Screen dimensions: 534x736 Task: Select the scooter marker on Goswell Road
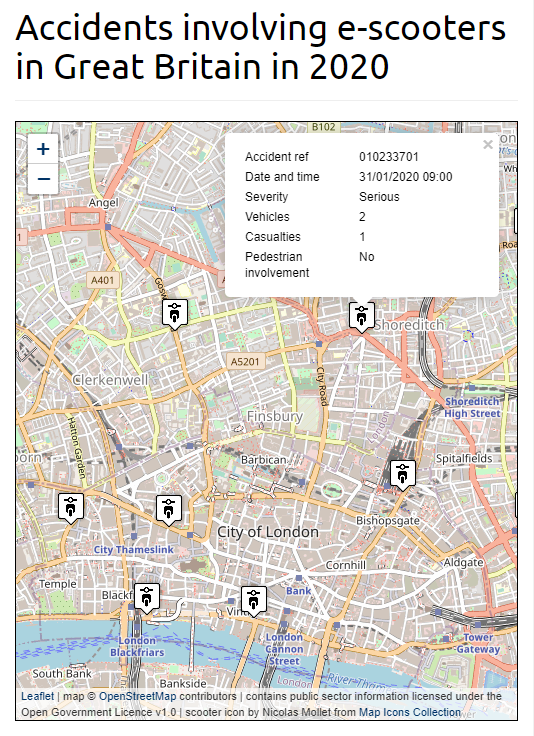[x=175, y=314]
